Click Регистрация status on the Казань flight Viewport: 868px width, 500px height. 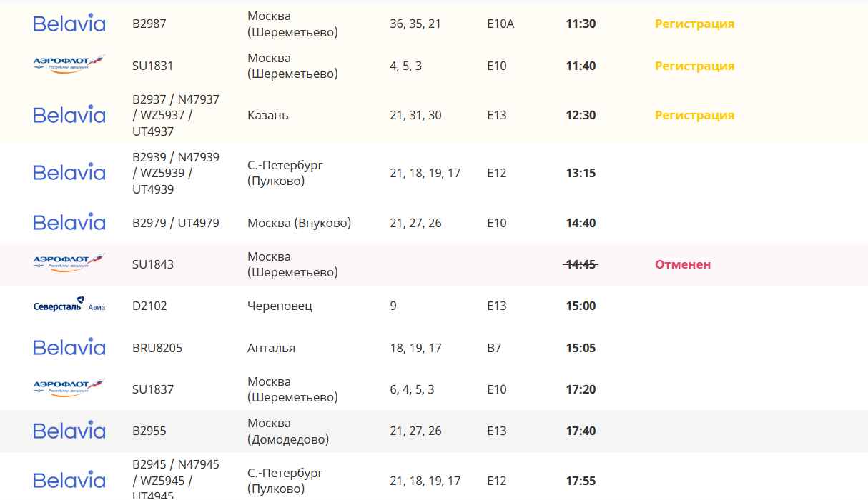[694, 115]
